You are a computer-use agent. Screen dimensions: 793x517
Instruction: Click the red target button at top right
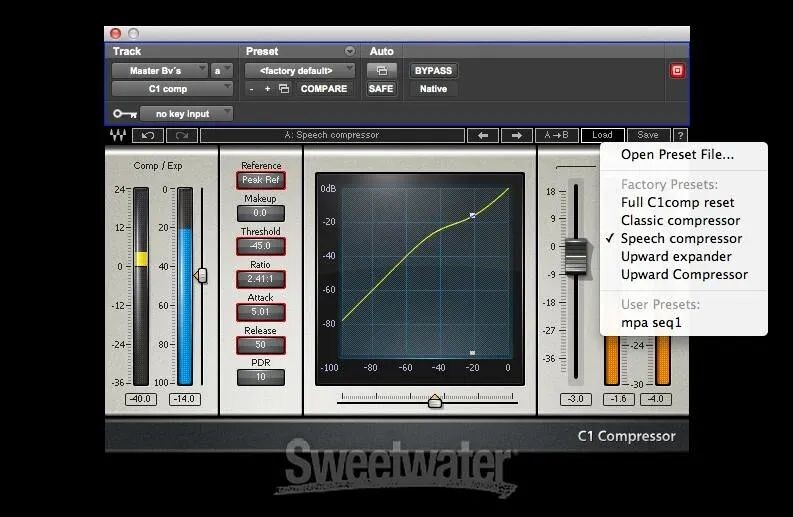[677, 70]
